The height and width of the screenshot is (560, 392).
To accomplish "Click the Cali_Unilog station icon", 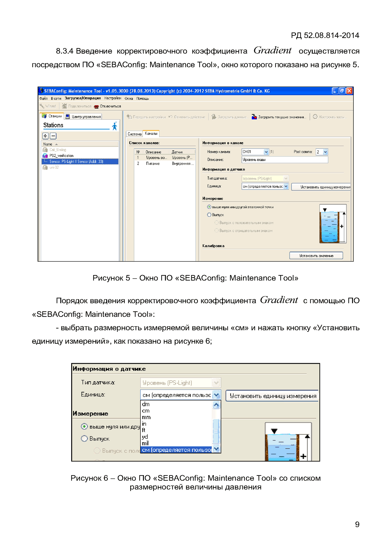I will (x=45, y=150).
